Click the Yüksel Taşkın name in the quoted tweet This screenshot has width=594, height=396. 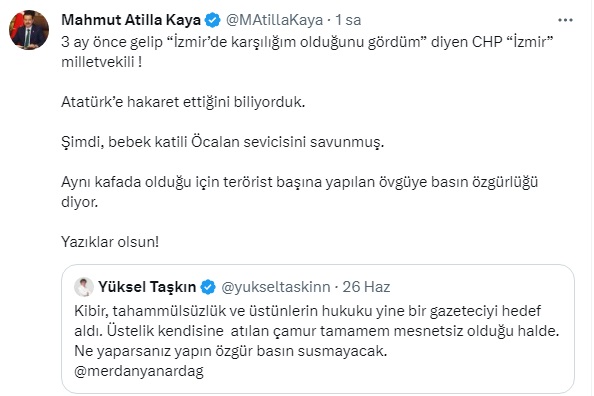pos(147,287)
